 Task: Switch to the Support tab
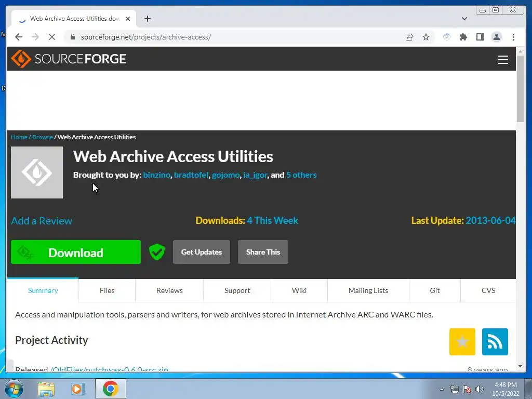(x=237, y=290)
